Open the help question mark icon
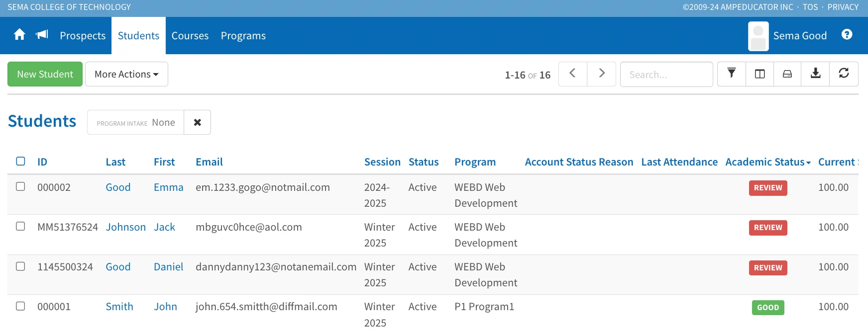This screenshot has height=334, width=868. point(847,34)
